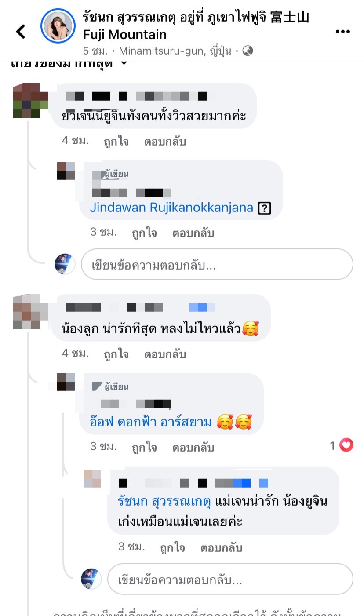The image size is (364, 616).
Task: Expand the comment sorting dropdown chevron
Action: click(x=124, y=62)
